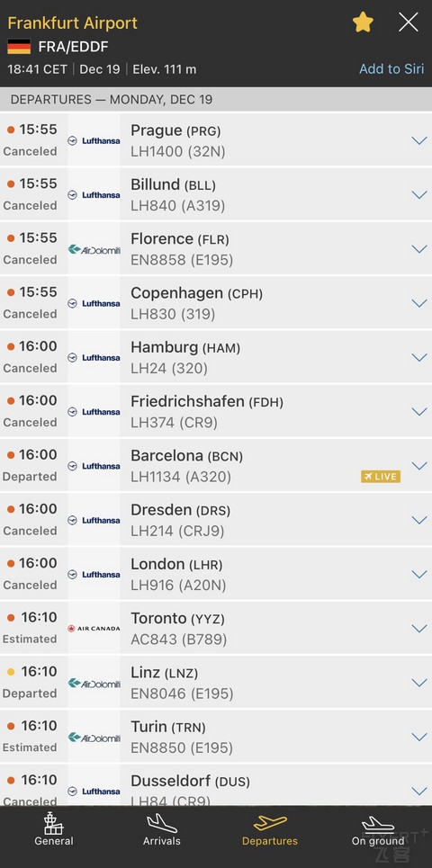The width and height of the screenshot is (432, 868).
Task: Expand the Billund LH840 flight details
Action: click(x=419, y=195)
